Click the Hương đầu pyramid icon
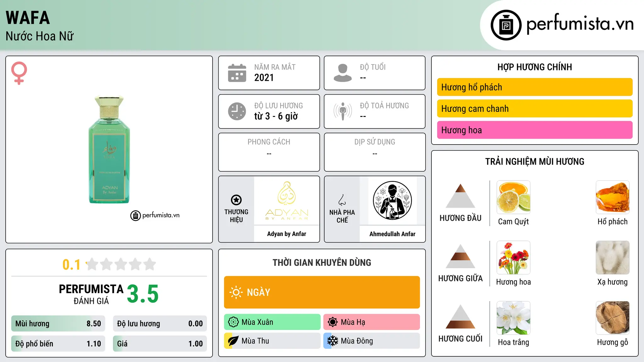This screenshot has width=644, height=362. [x=460, y=196]
